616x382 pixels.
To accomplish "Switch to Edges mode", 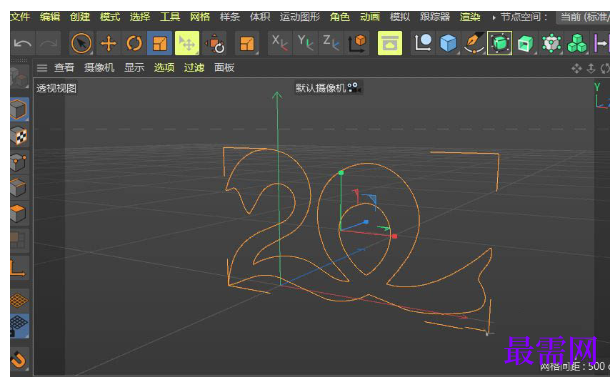I will [x=19, y=188].
